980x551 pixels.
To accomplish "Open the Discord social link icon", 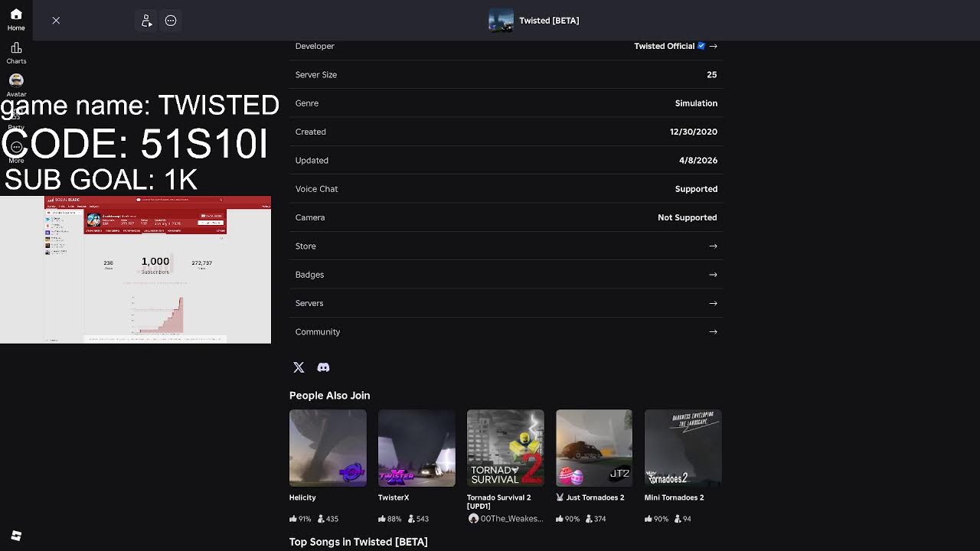I will (323, 367).
